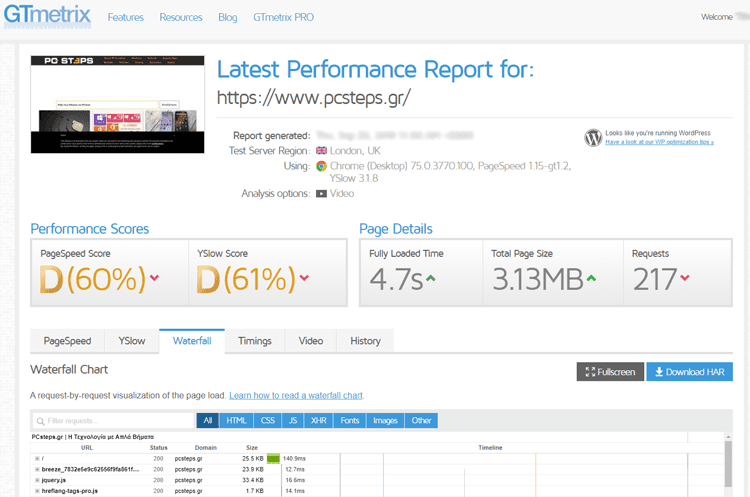Switch to the YSlow tab

pos(132,341)
